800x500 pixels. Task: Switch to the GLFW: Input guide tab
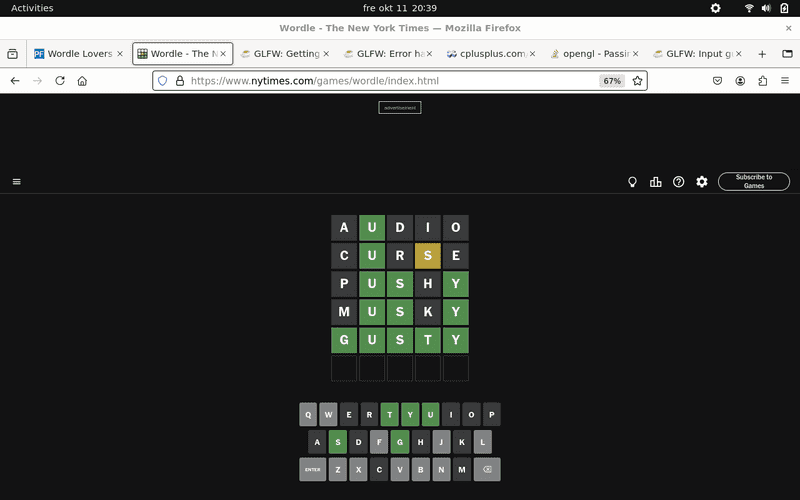(x=698, y=54)
